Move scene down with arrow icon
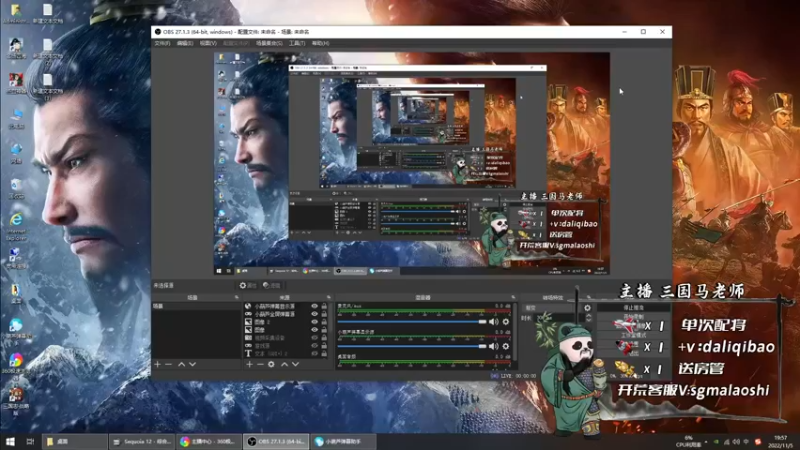Screen dimensions: 800x450 pos(192,364)
